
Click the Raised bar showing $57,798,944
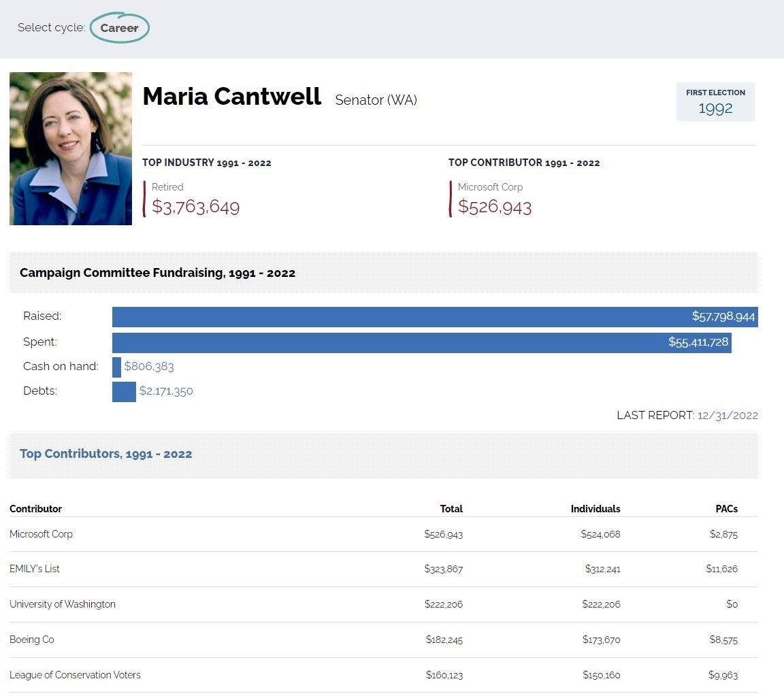coord(435,316)
